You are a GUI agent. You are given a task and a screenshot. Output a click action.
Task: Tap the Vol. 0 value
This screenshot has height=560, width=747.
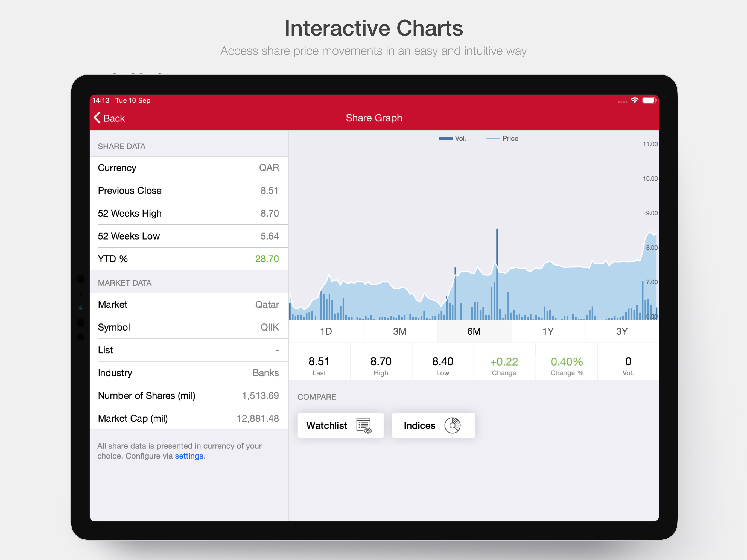pos(628,362)
